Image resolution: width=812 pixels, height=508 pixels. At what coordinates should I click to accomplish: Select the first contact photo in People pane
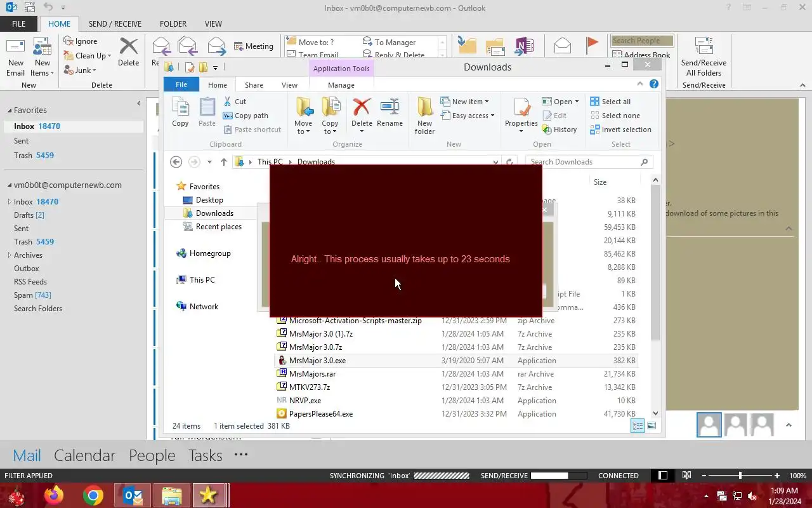pyautogui.click(x=709, y=425)
